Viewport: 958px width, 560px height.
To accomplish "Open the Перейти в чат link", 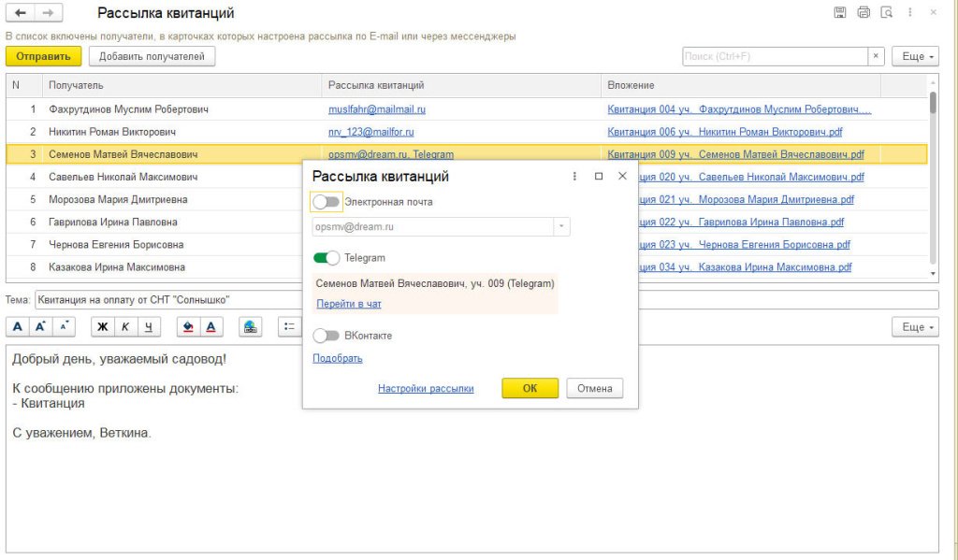I will [x=348, y=304].
